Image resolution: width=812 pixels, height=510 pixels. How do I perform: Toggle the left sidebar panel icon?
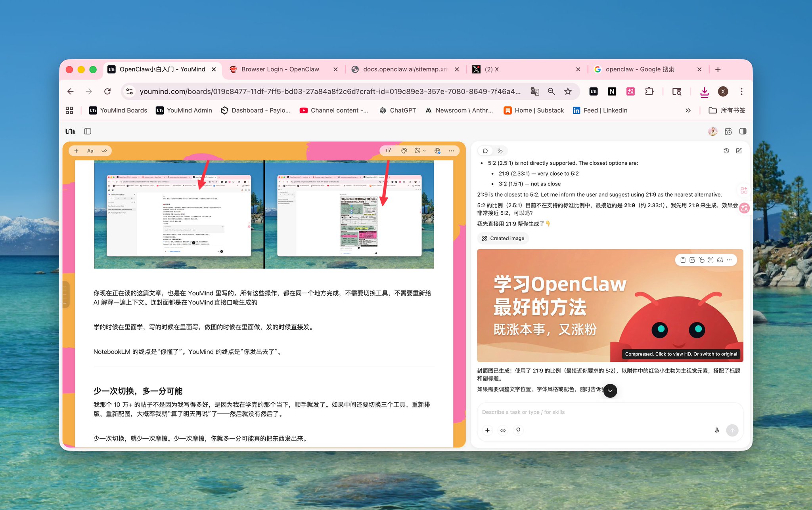(x=88, y=131)
